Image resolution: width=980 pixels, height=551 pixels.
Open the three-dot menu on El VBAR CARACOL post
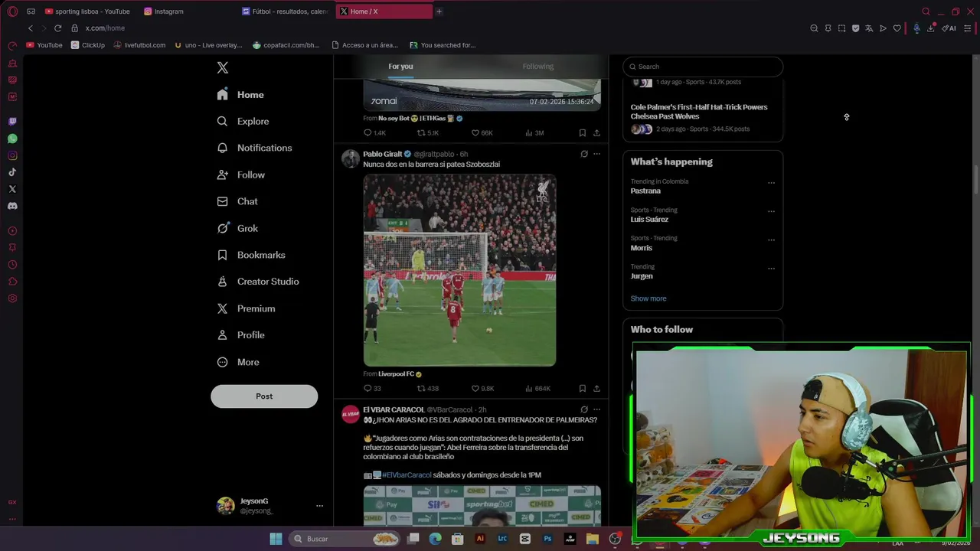596,409
